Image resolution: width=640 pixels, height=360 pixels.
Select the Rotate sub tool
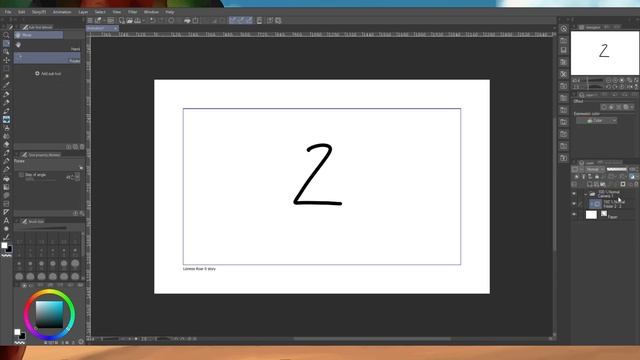pos(47,58)
